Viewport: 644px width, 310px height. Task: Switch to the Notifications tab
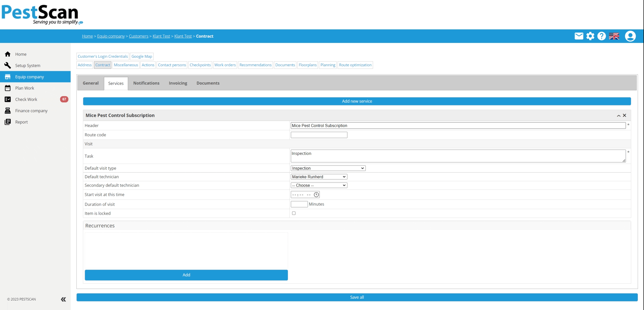tap(146, 83)
